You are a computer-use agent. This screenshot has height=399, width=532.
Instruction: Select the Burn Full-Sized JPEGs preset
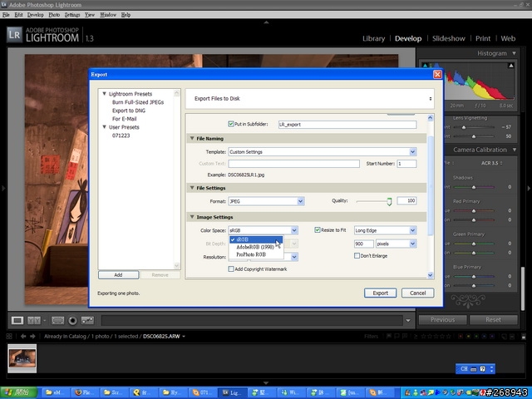point(138,102)
